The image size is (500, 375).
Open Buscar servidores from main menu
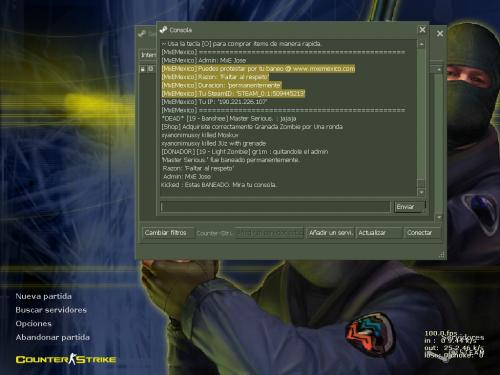51,310
